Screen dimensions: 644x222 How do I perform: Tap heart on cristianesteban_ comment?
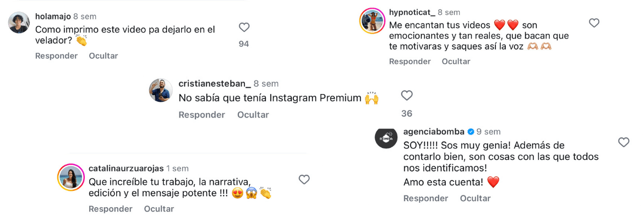coord(407,96)
